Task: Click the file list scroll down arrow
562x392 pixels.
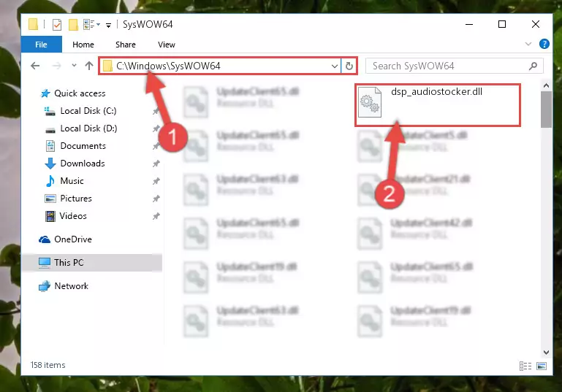Action: (546, 353)
